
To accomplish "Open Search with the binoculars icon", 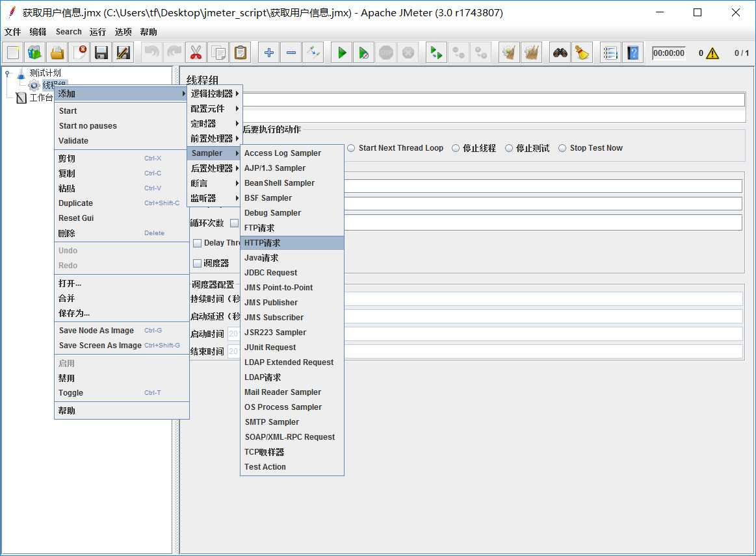I will (x=560, y=53).
